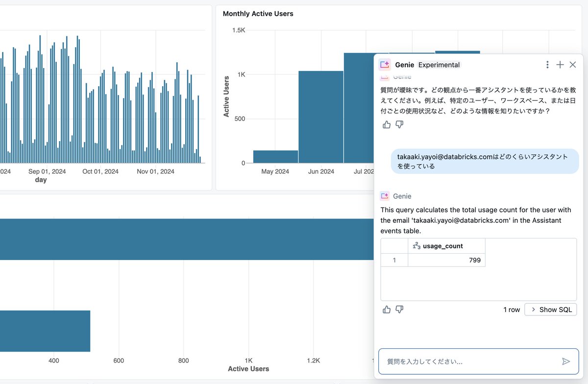The width and height of the screenshot is (588, 384).
Task: Click the Experimental badge next to Genie
Action: coord(439,65)
